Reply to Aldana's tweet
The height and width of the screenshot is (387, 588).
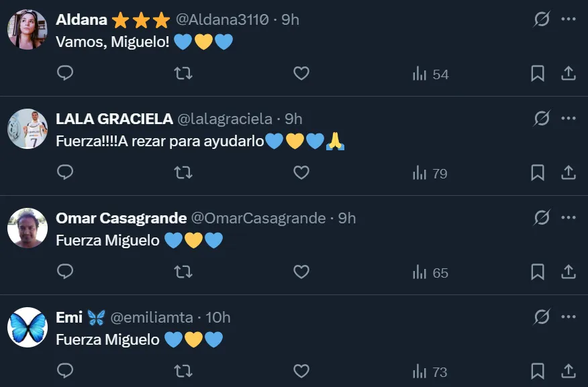(65, 74)
